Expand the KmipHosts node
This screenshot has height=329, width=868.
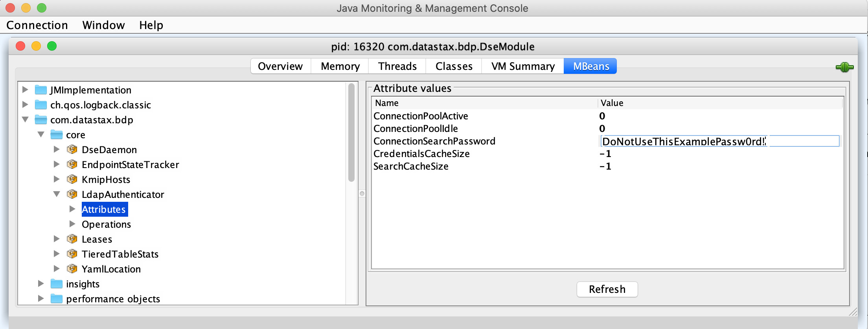(x=57, y=179)
